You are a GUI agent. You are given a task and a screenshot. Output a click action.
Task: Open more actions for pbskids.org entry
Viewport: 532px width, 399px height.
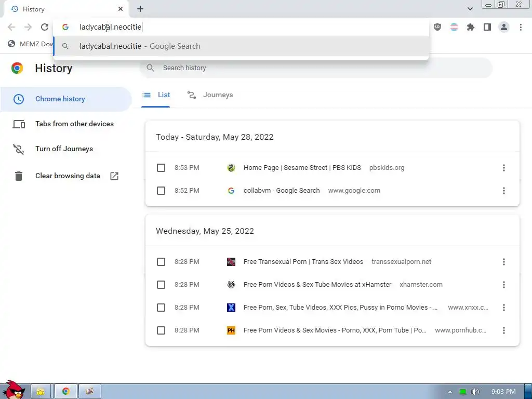pos(504,168)
